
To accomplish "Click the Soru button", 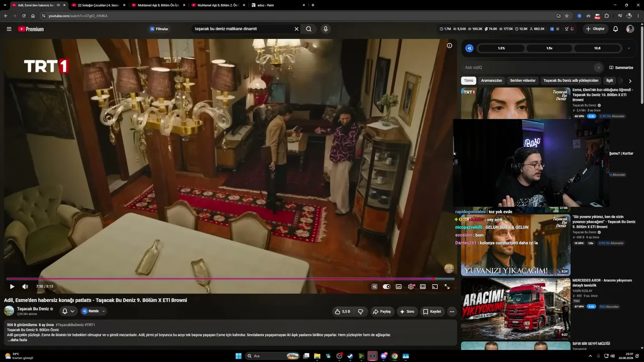I will 407,312.
